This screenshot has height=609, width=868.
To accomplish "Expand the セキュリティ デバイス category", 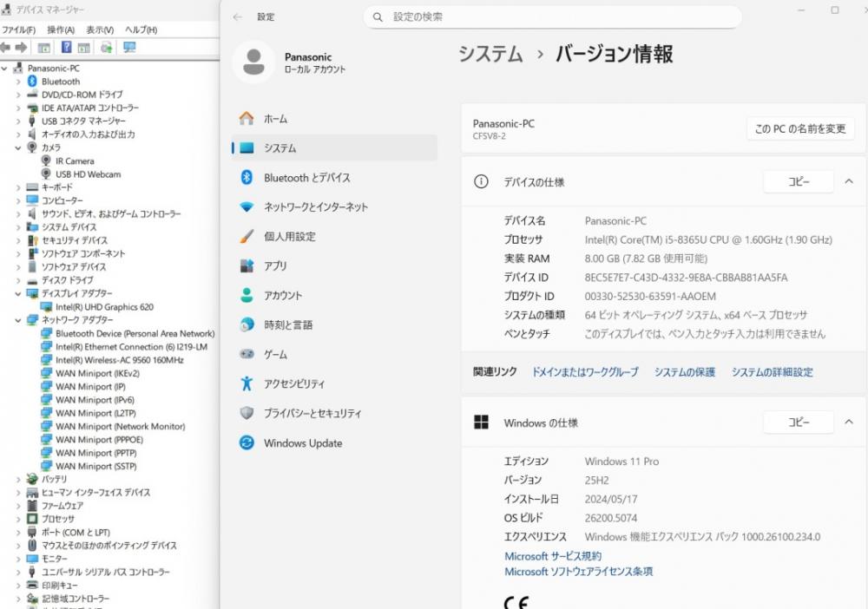I will click(17, 240).
